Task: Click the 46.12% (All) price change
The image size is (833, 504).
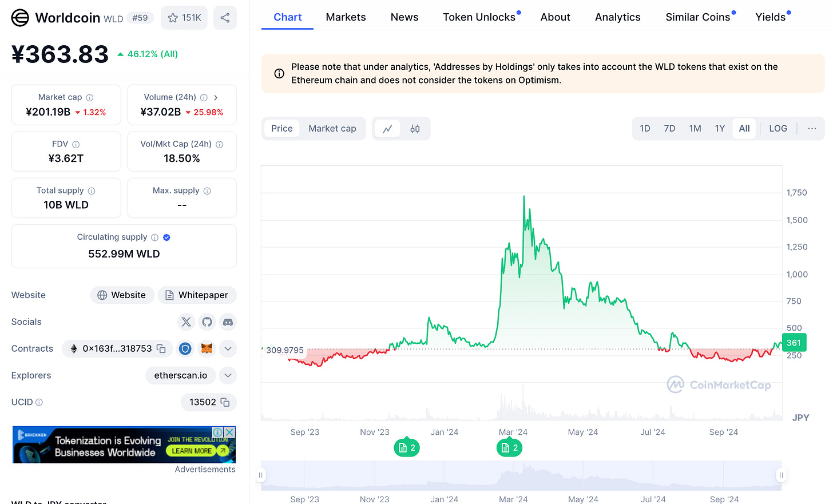Action: tap(148, 54)
